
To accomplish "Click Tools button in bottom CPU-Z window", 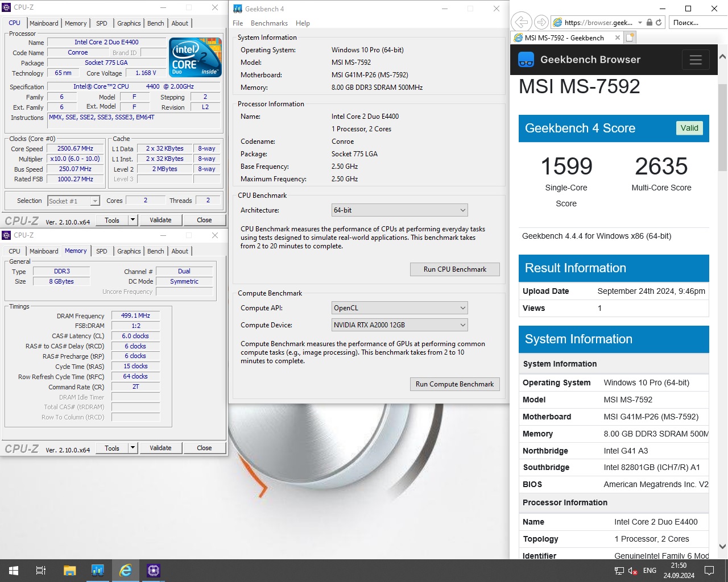I will pyautogui.click(x=112, y=448).
